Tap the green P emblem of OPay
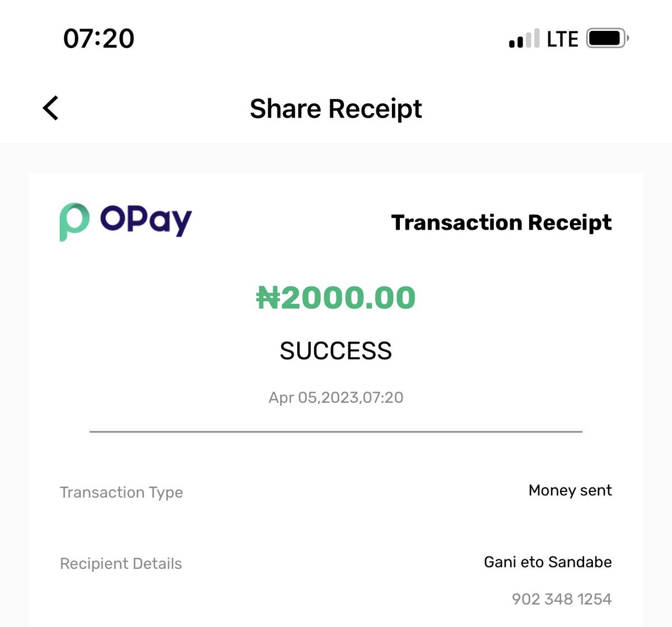 (x=74, y=222)
